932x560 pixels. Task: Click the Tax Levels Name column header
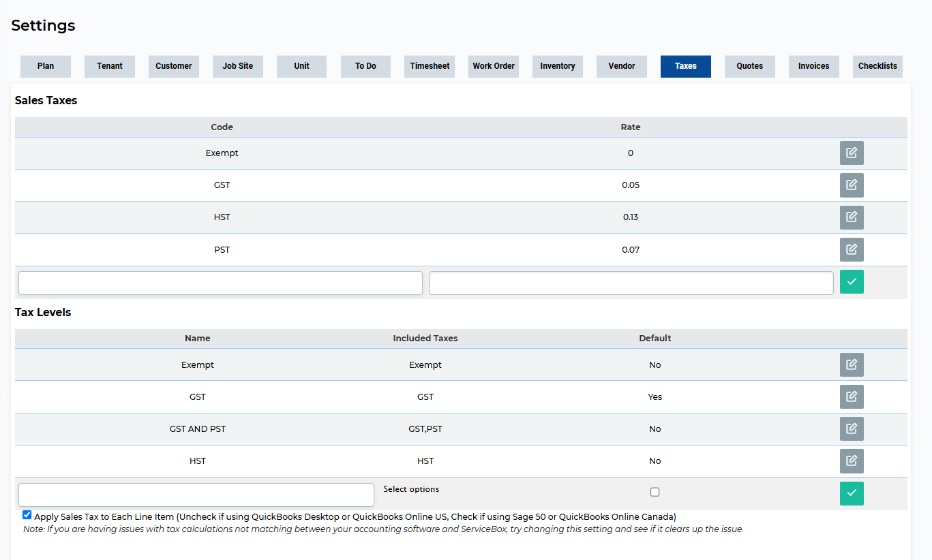[x=198, y=339]
